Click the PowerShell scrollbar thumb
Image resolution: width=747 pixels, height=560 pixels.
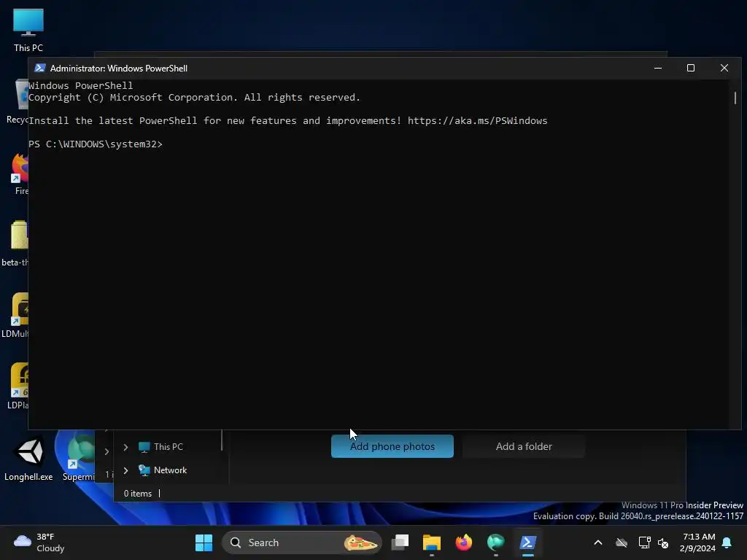click(x=735, y=98)
